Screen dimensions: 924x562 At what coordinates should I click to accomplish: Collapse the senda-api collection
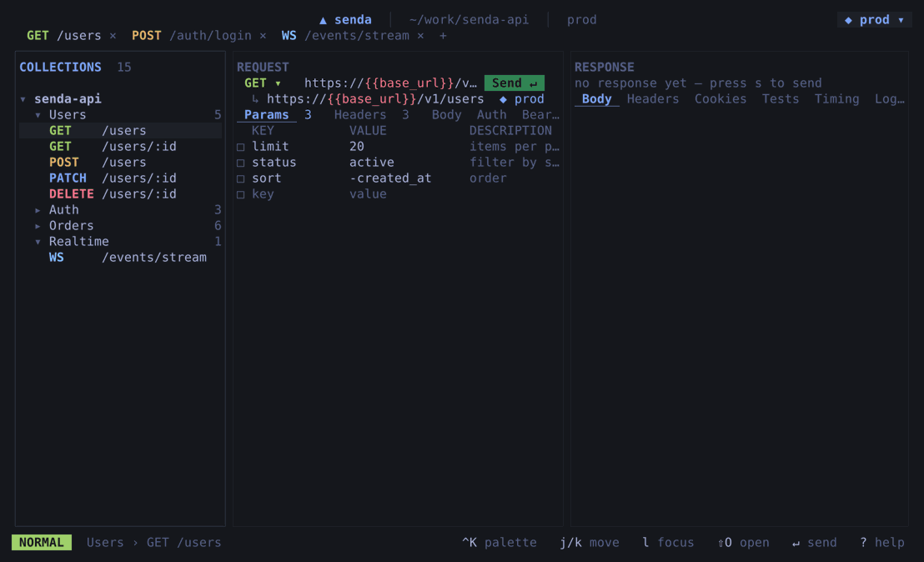coord(23,99)
